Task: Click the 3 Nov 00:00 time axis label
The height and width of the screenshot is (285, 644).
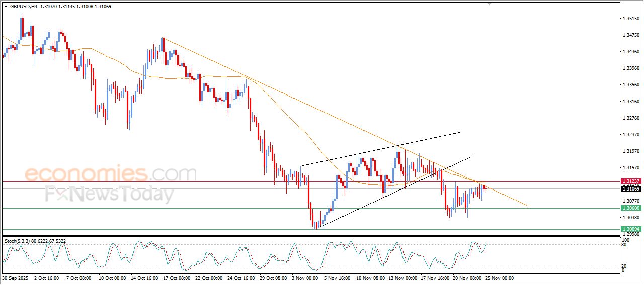Action: click(x=305, y=277)
